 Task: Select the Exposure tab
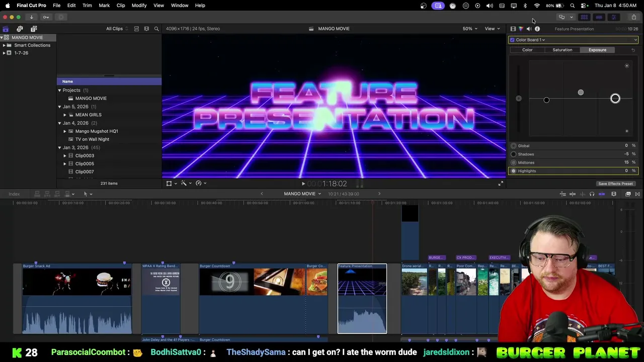point(597,50)
